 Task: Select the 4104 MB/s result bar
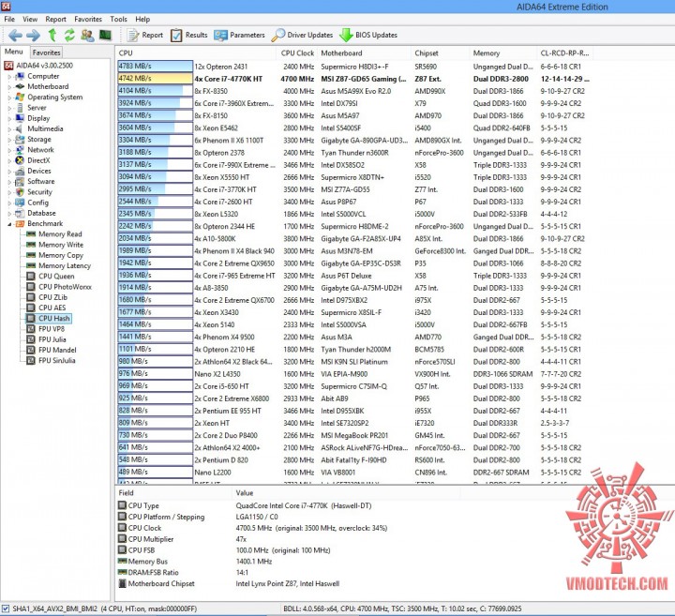155,91
